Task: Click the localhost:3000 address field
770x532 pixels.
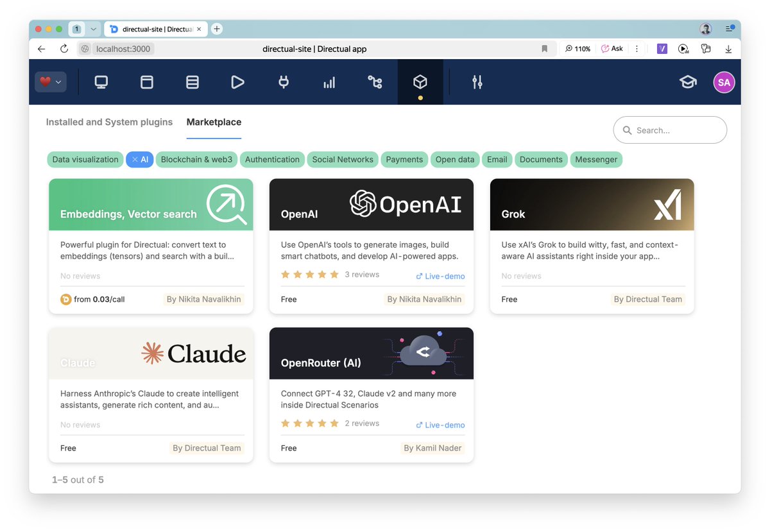Action: pyautogui.click(x=123, y=49)
